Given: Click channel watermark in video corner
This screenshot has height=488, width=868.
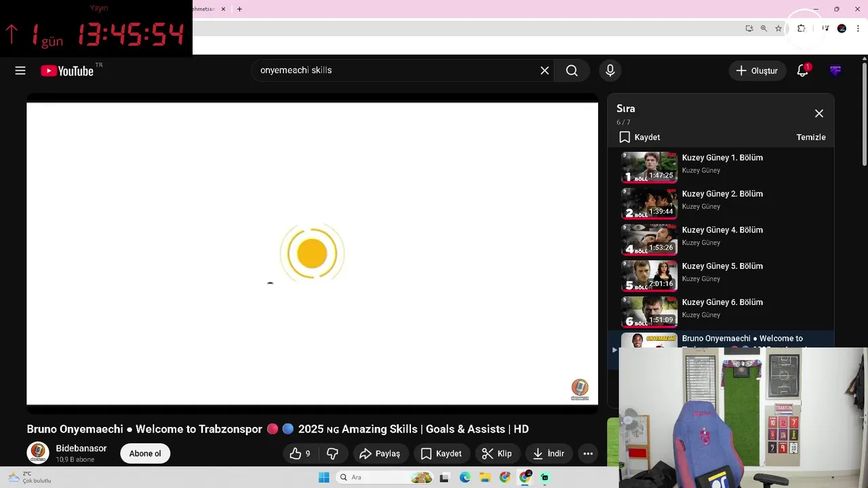Looking at the screenshot, I should pyautogui.click(x=580, y=389).
